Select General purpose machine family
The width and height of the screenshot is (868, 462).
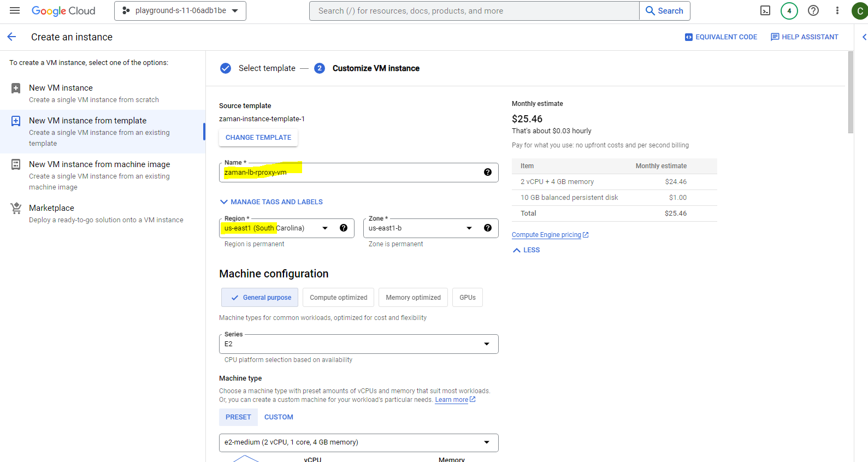pyautogui.click(x=260, y=298)
